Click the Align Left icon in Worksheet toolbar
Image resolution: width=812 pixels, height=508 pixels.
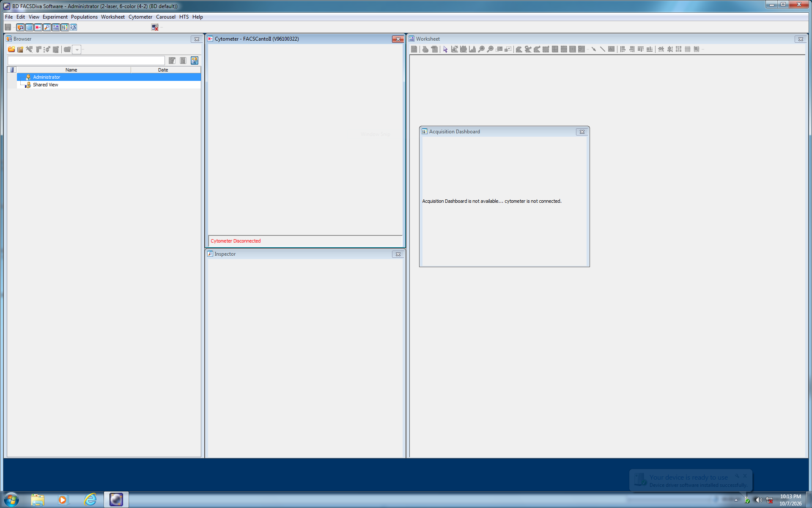pyautogui.click(x=623, y=50)
